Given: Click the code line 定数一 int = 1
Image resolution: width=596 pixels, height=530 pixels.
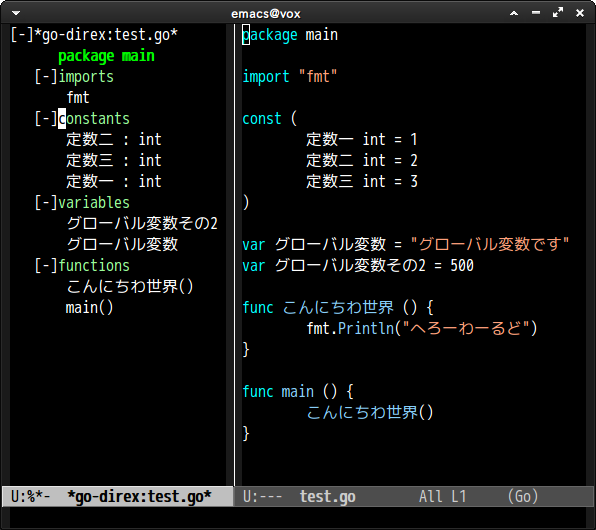Looking at the screenshot, I should (362, 140).
